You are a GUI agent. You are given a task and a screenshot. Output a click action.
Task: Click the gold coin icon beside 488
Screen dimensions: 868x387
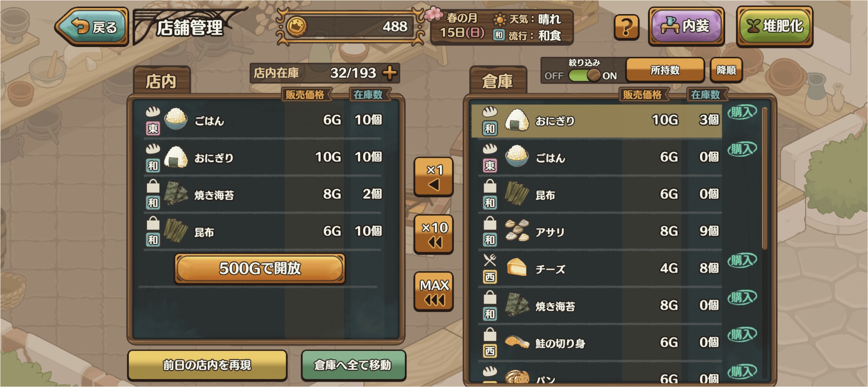(x=297, y=27)
